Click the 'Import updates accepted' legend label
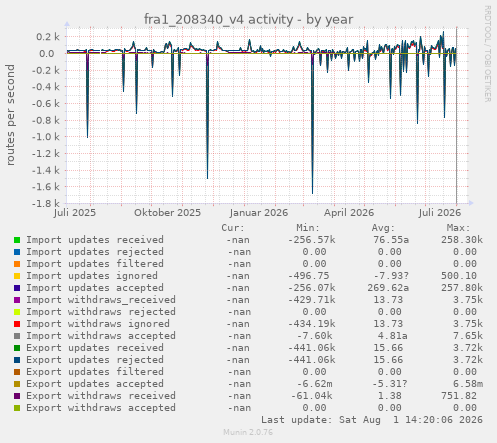Viewport: 497px width, 443px height. pos(95,288)
